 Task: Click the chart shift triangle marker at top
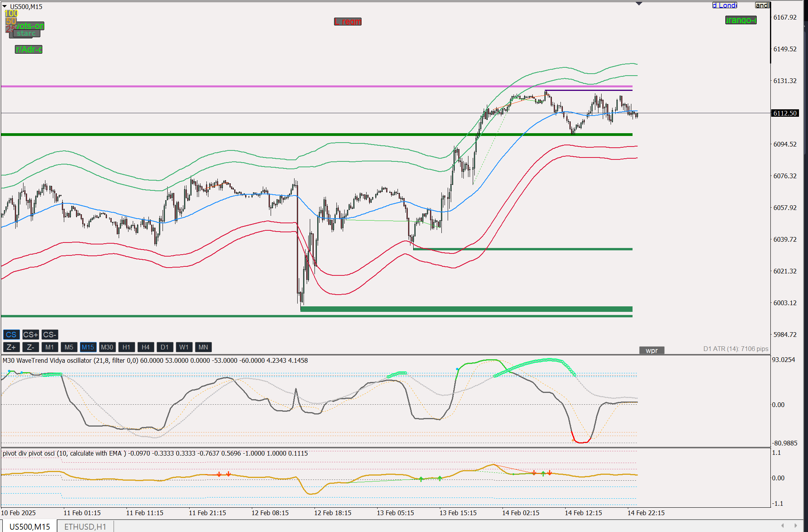tap(639, 4)
